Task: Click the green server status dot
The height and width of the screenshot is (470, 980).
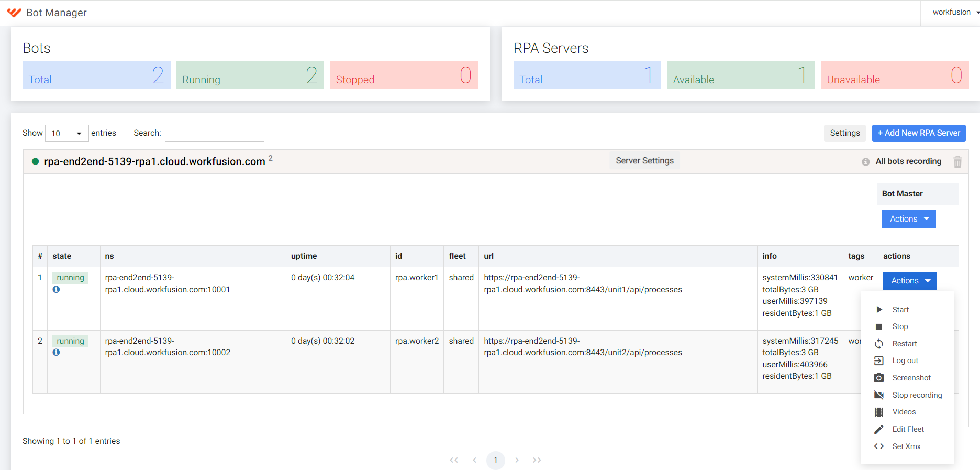Action: (36, 161)
